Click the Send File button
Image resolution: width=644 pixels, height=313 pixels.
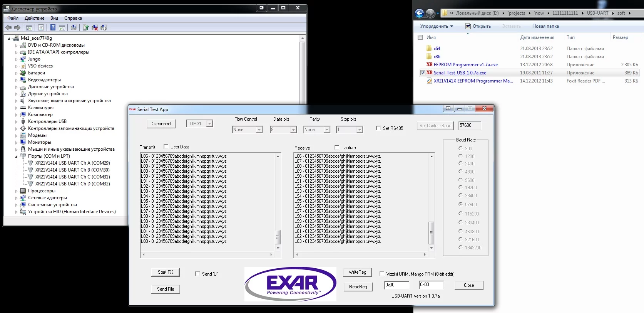tap(166, 289)
